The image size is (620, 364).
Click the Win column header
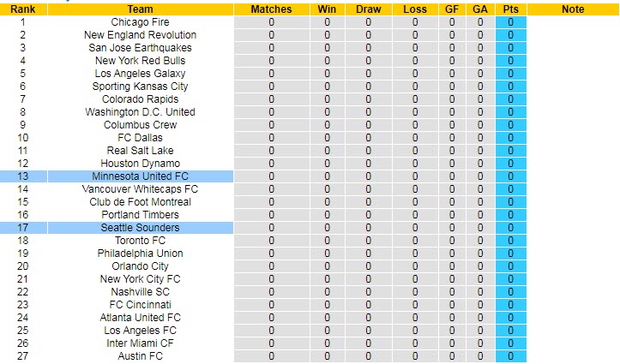[327, 9]
